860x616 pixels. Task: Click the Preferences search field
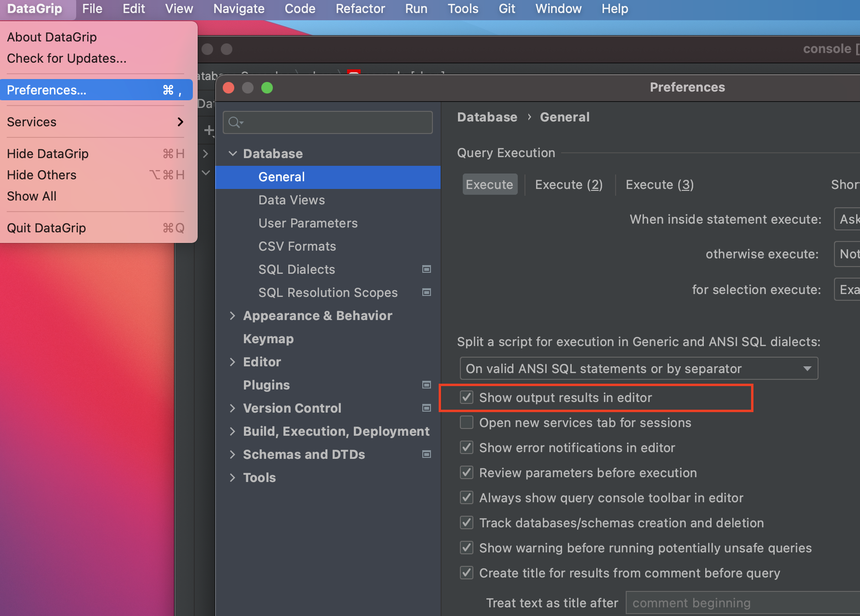(328, 122)
